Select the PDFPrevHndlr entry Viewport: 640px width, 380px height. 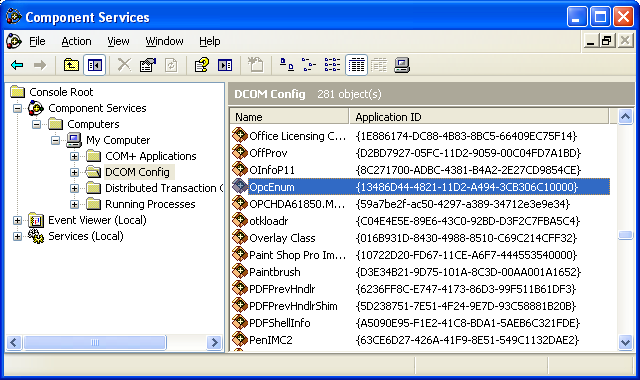point(282,289)
